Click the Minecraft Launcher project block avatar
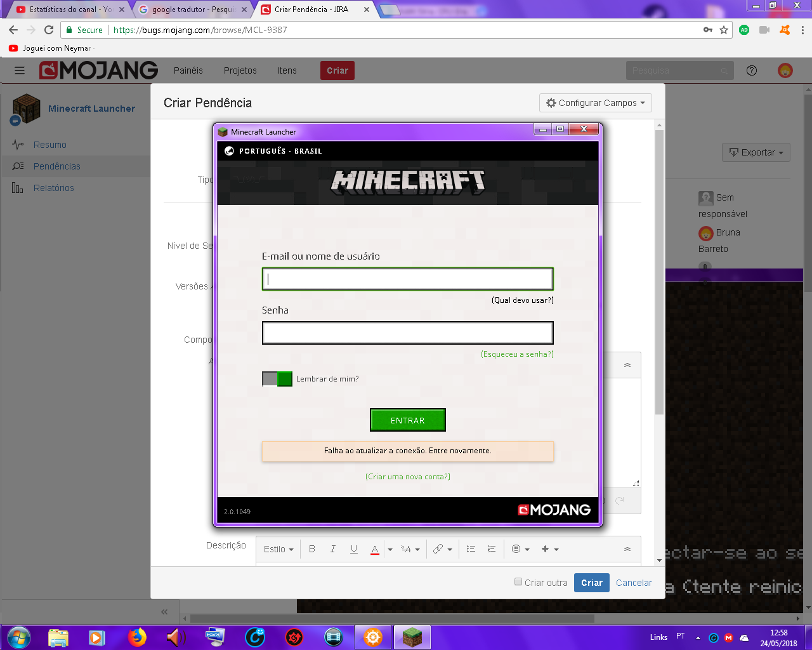This screenshot has width=812, height=650. (26, 109)
